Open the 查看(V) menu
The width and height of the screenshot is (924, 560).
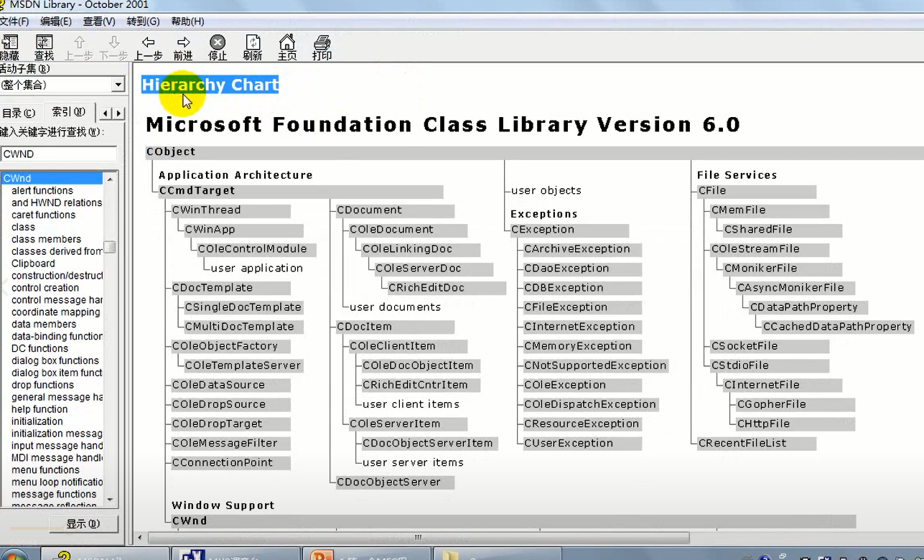99,22
